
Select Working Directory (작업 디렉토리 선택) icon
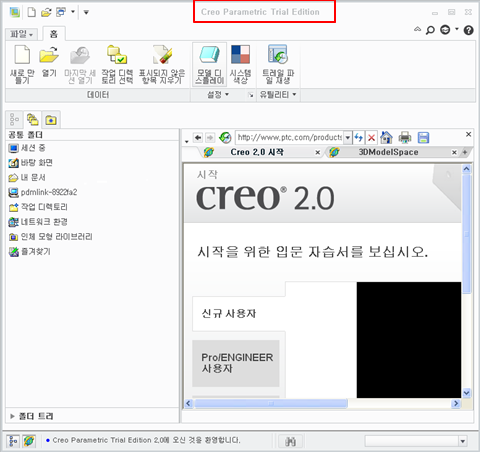pyautogui.click(x=117, y=55)
